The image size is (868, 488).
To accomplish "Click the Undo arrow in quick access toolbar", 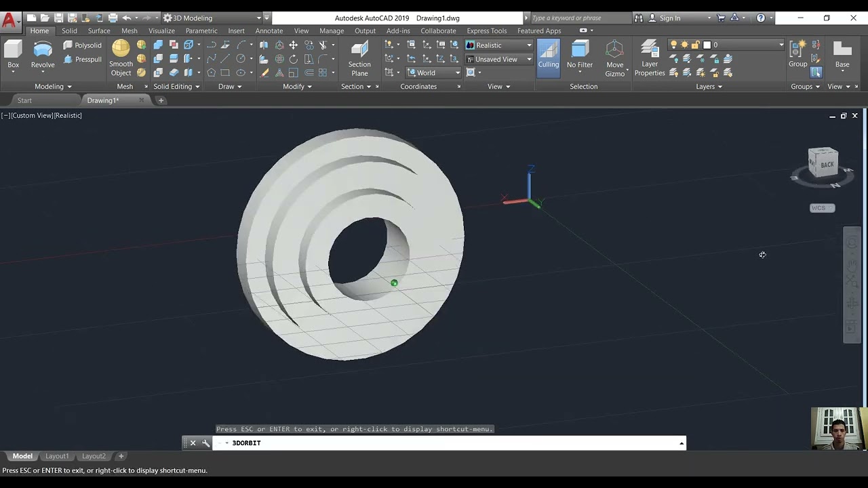I will (127, 18).
